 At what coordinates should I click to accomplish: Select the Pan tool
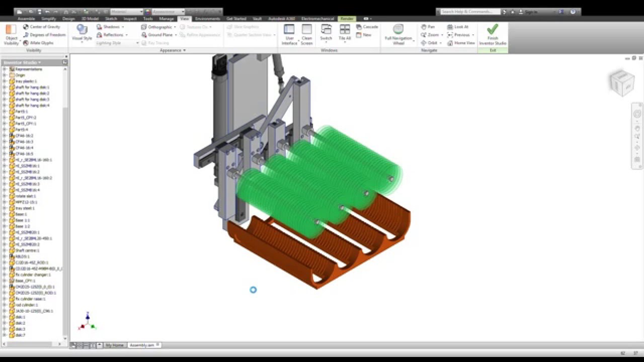point(428,27)
